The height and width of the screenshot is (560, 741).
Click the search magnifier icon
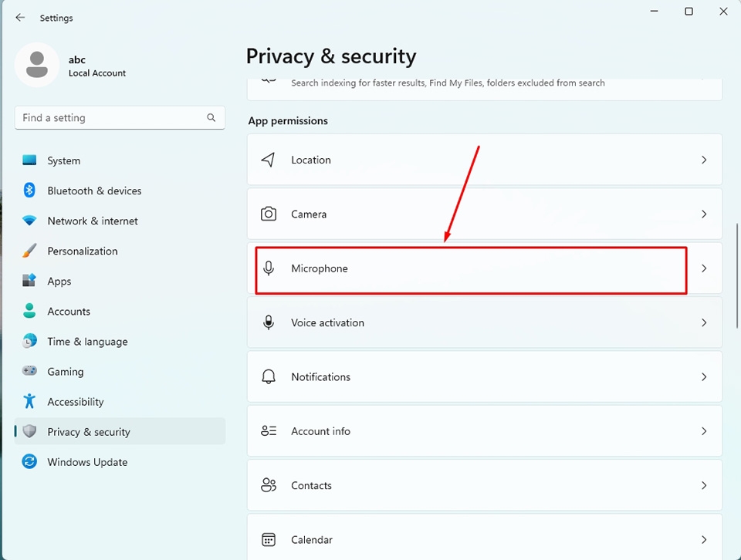tap(211, 117)
